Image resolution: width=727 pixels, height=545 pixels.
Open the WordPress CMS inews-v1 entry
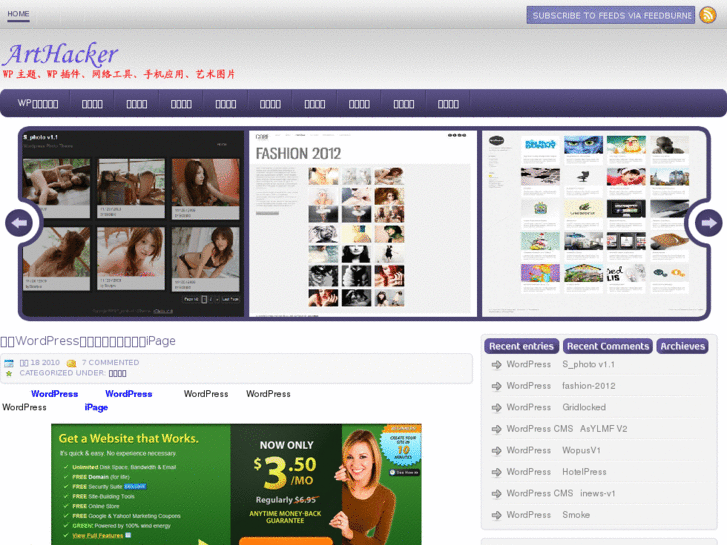(561, 493)
